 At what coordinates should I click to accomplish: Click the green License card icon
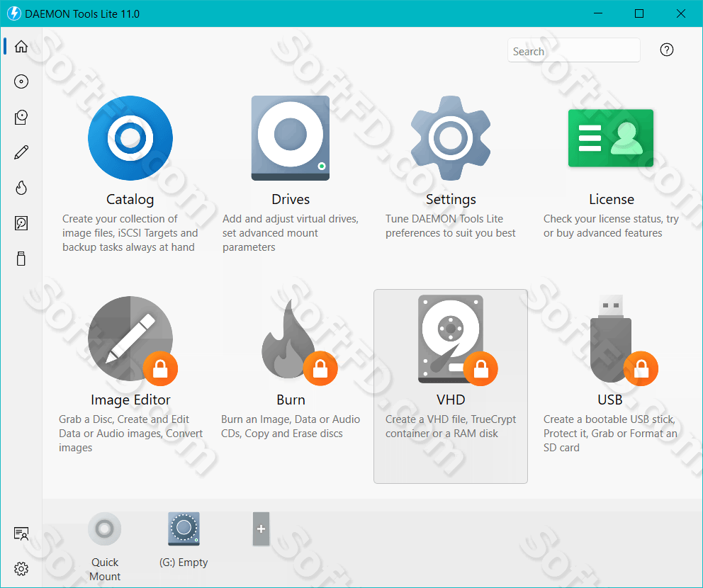tap(611, 138)
